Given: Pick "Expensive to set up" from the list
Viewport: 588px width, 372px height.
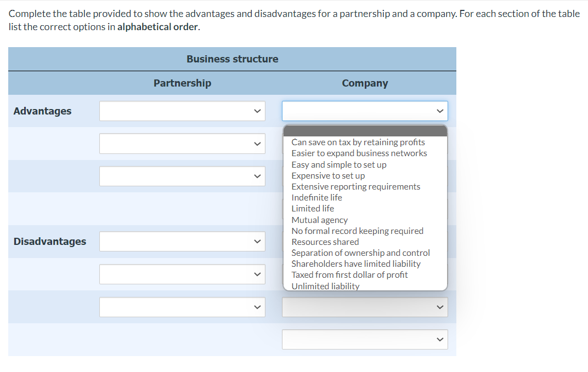Looking at the screenshot, I should (x=328, y=175).
